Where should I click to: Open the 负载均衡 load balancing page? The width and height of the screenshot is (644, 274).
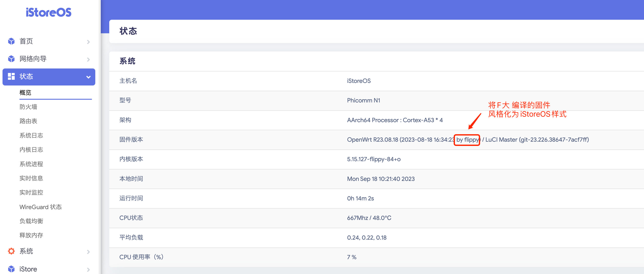click(x=31, y=221)
